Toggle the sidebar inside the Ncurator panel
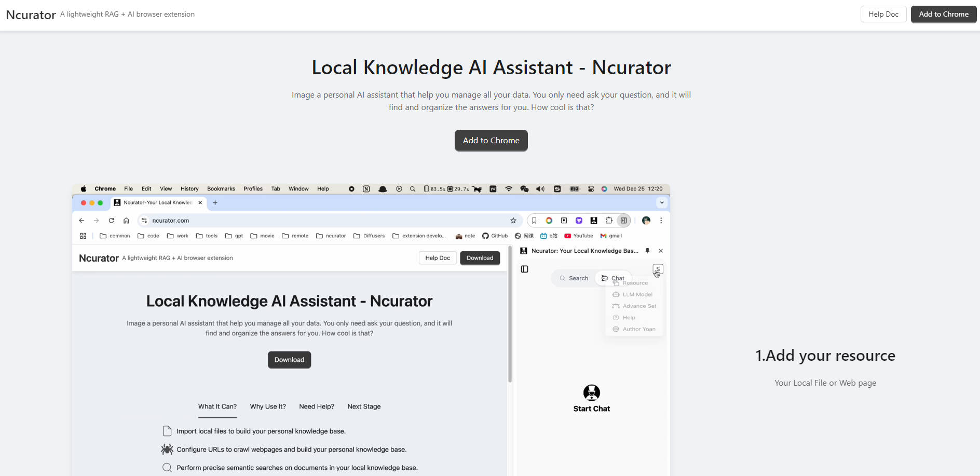 point(524,269)
